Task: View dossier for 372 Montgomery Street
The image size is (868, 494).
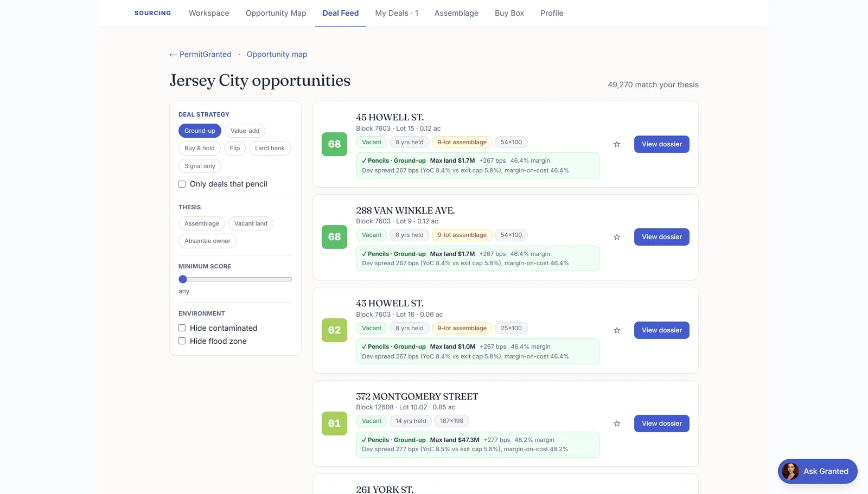Action: coord(661,424)
